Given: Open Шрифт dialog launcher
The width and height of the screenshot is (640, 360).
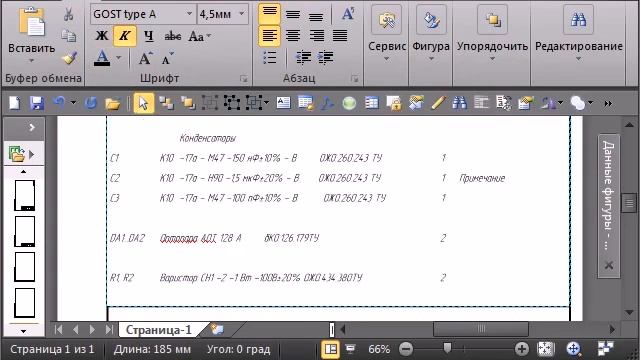Looking at the screenshot, I should pyautogui.click(x=244, y=79).
